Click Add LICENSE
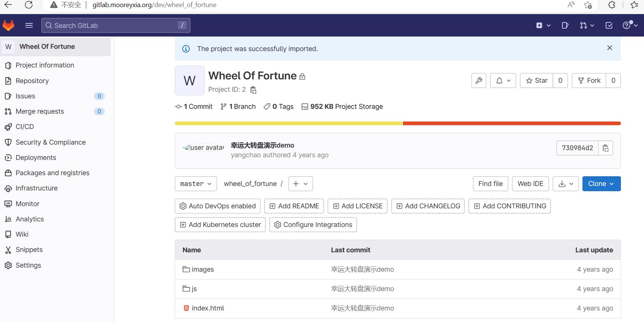The width and height of the screenshot is (644, 322). point(358,206)
